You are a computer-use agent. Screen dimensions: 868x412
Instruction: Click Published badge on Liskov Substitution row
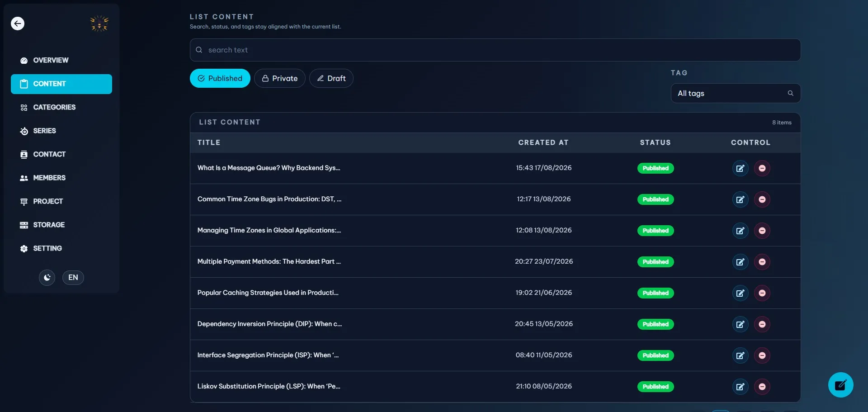point(656,387)
